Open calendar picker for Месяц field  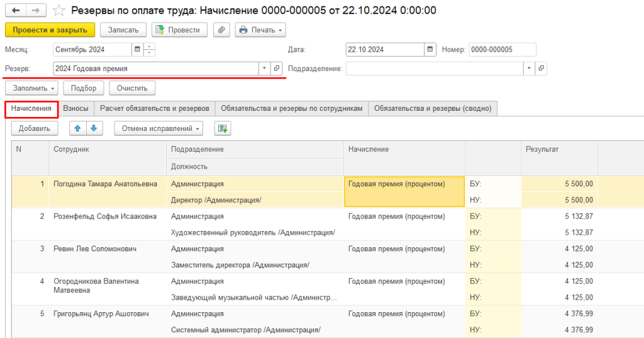[x=136, y=50]
